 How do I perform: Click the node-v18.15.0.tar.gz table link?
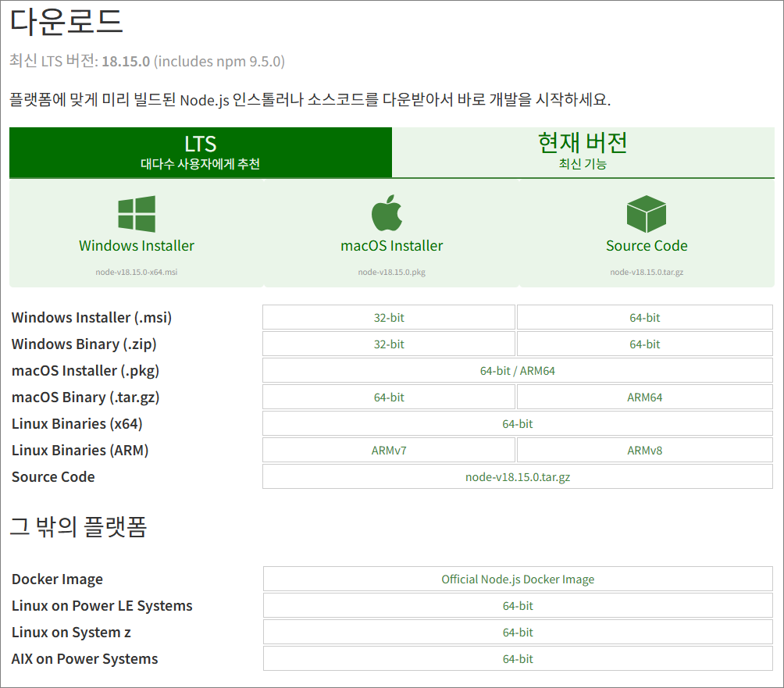pyautogui.click(x=518, y=476)
